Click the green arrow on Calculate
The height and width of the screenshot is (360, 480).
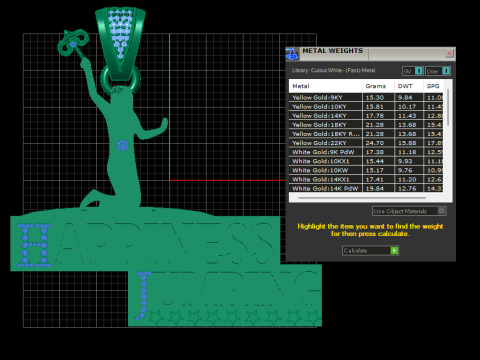394,251
